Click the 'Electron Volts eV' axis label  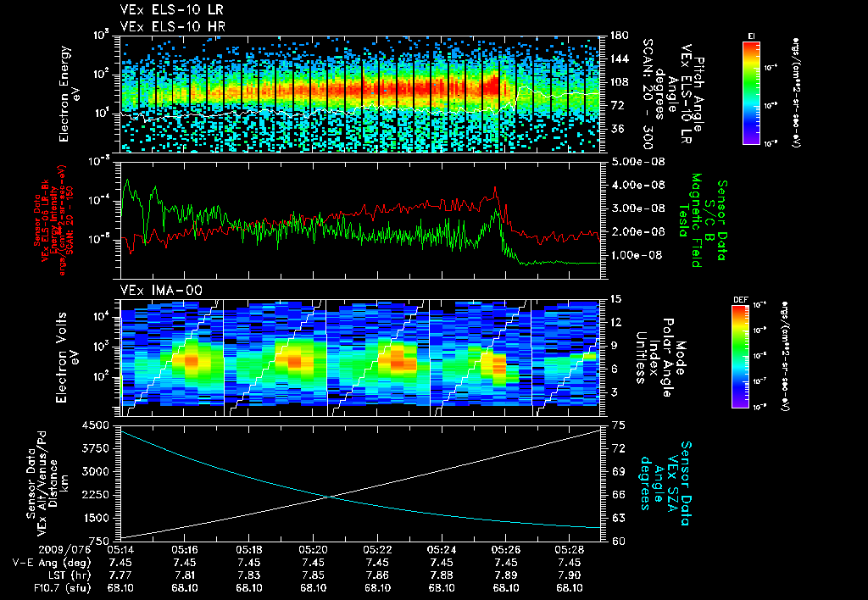click(x=66, y=358)
